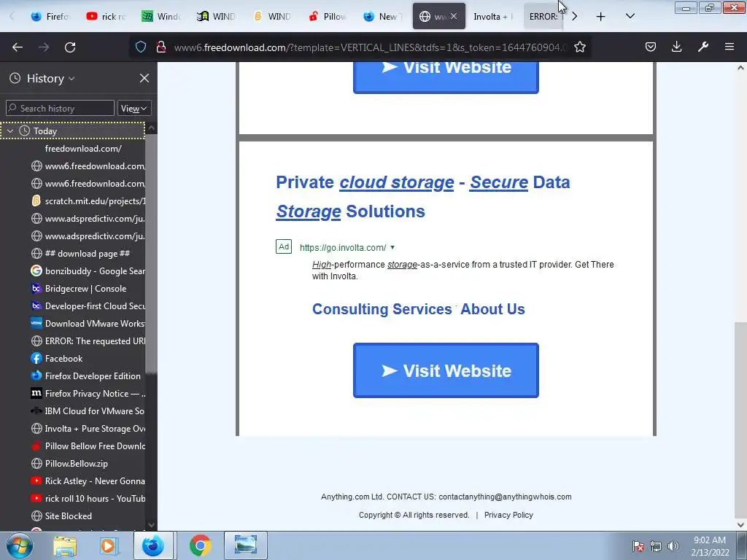The width and height of the screenshot is (747, 560).
Task: Open Windows Explorer from the taskbar
Action: [65, 545]
